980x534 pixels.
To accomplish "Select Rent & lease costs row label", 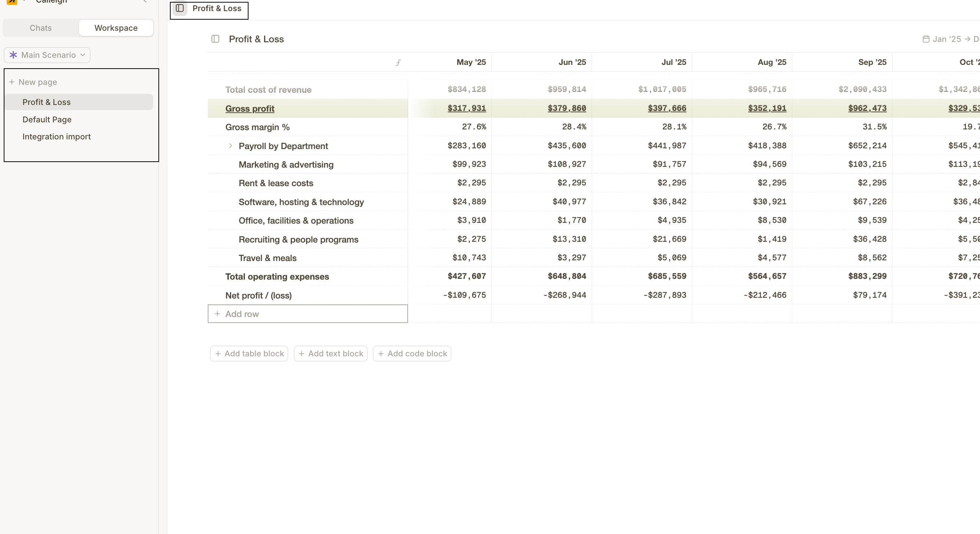I will pos(276,183).
